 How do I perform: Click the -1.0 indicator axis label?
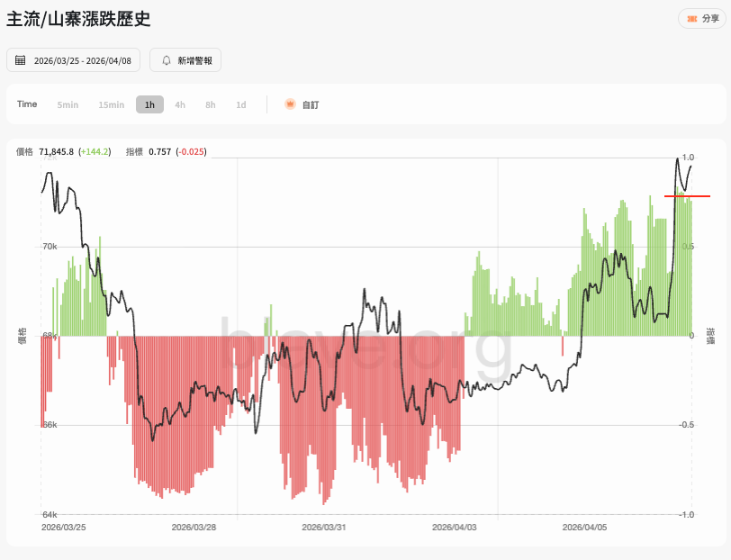tap(686, 515)
